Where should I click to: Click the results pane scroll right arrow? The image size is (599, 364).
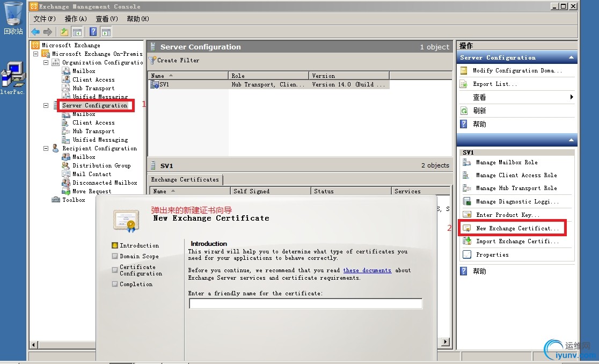point(445,342)
